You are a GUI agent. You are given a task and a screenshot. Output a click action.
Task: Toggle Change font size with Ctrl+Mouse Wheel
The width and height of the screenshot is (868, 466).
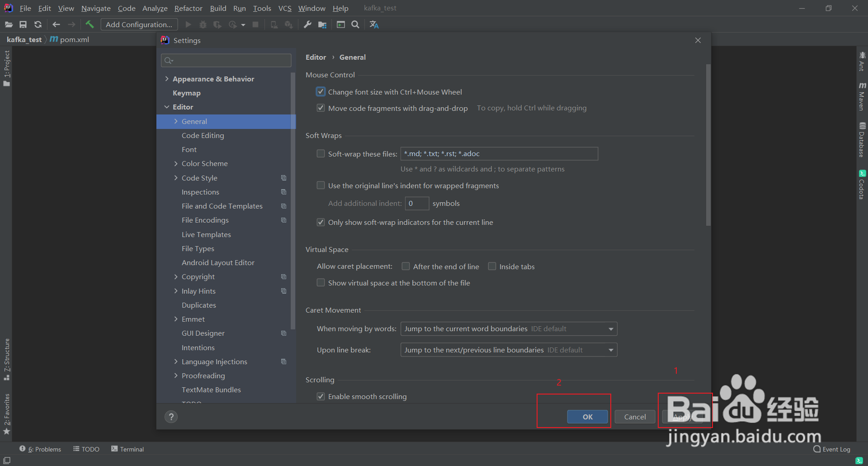[x=321, y=92]
